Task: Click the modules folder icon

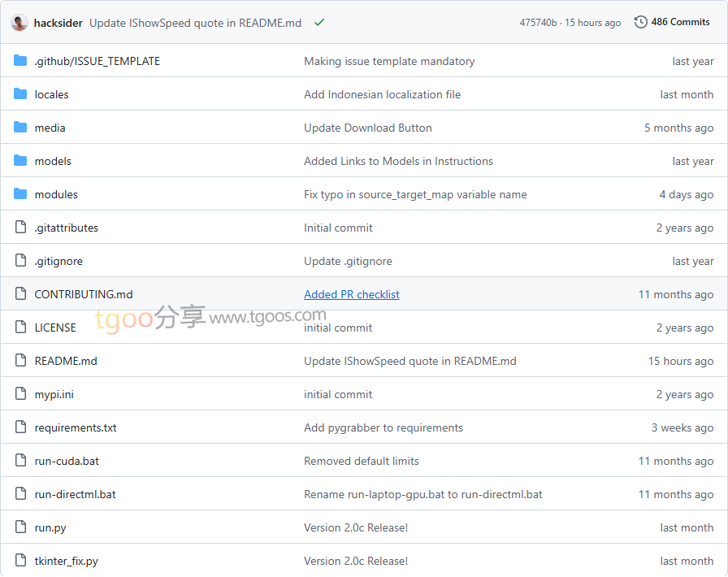Action: (20, 194)
